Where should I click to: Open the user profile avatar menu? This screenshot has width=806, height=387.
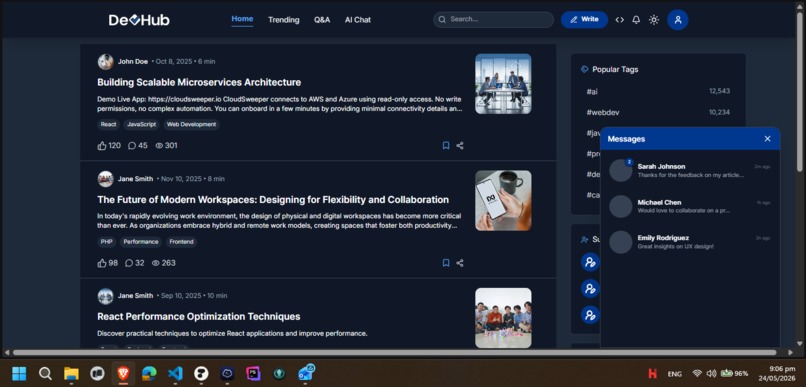tap(677, 20)
